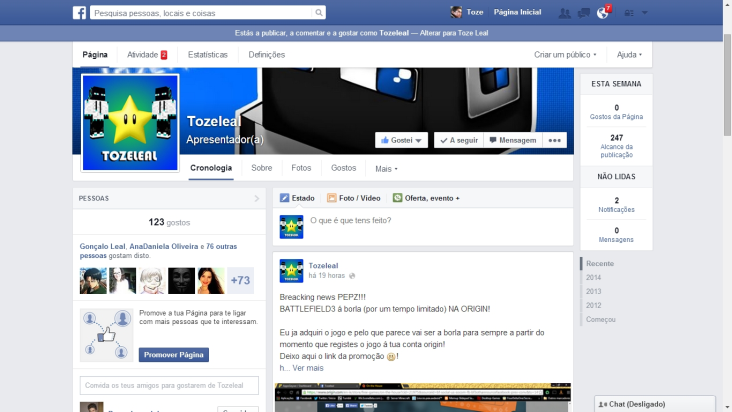The width and height of the screenshot is (732, 412).
Task: Open the Mais dropdown tab
Action: 386,169
